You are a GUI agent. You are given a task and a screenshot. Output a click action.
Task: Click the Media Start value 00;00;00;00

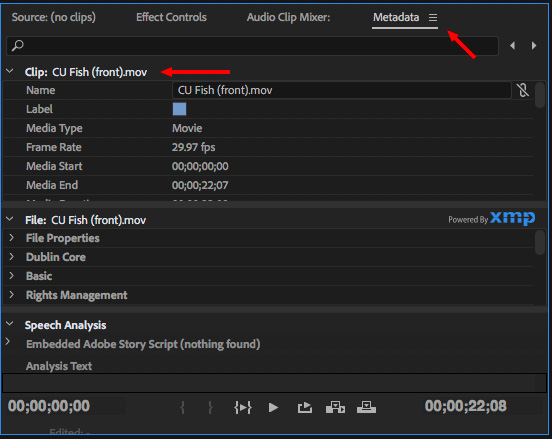click(200, 166)
